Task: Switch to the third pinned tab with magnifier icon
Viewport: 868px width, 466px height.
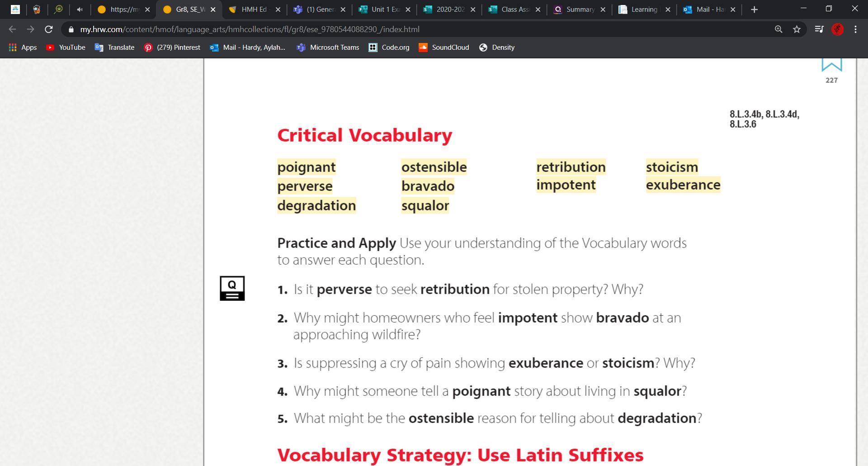Action: tap(58, 10)
